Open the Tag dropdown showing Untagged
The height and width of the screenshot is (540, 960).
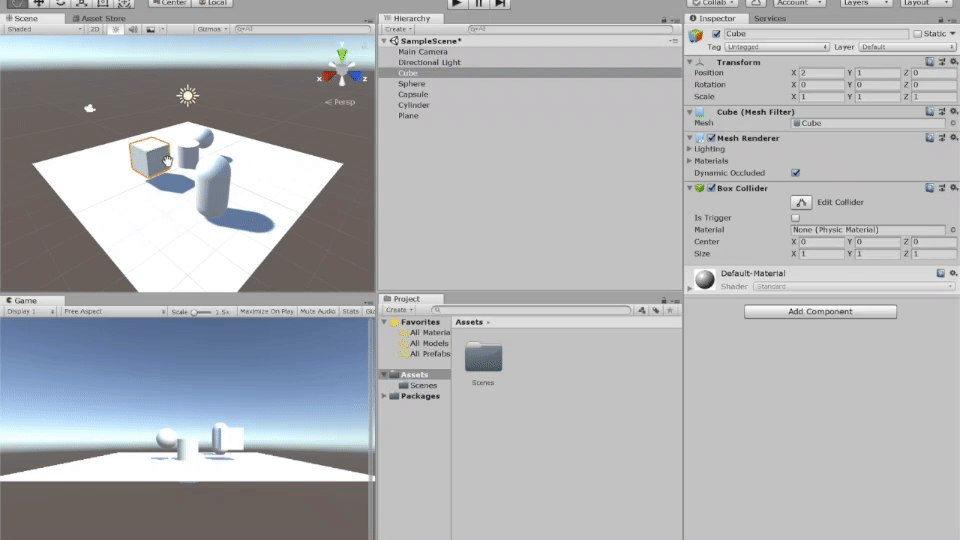[x=779, y=47]
